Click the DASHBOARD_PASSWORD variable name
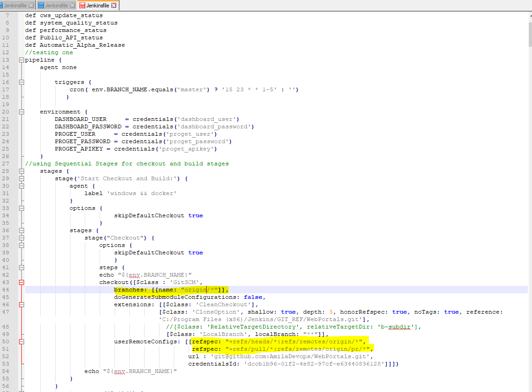The height and width of the screenshot is (392, 532). (x=88, y=127)
